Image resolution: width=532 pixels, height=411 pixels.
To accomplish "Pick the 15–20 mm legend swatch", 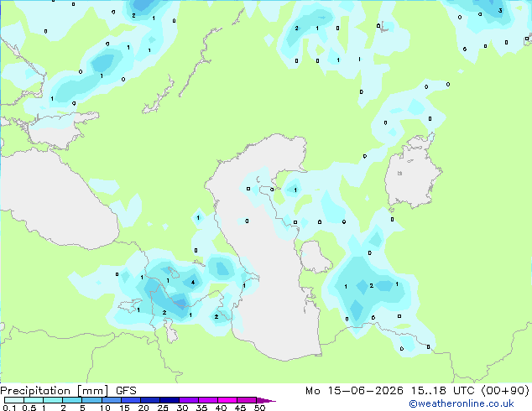I will click(x=130, y=400).
